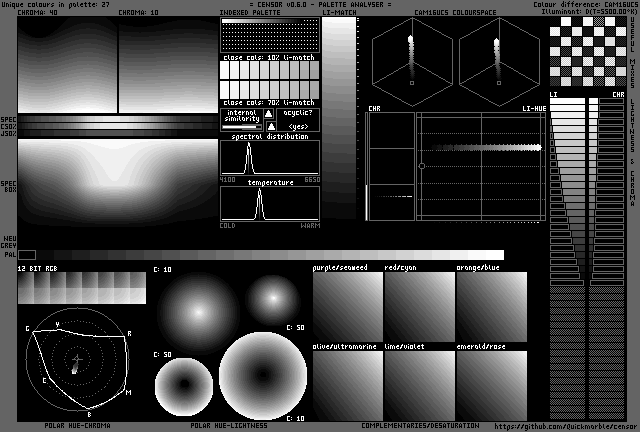
Task: Click the olive/ultramarine label
Action: tap(344, 347)
